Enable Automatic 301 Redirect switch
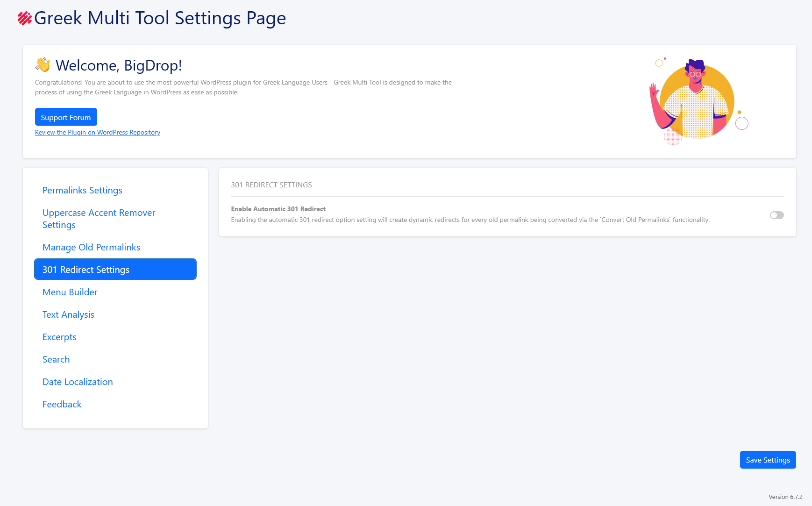This screenshot has width=812, height=506. coord(776,215)
